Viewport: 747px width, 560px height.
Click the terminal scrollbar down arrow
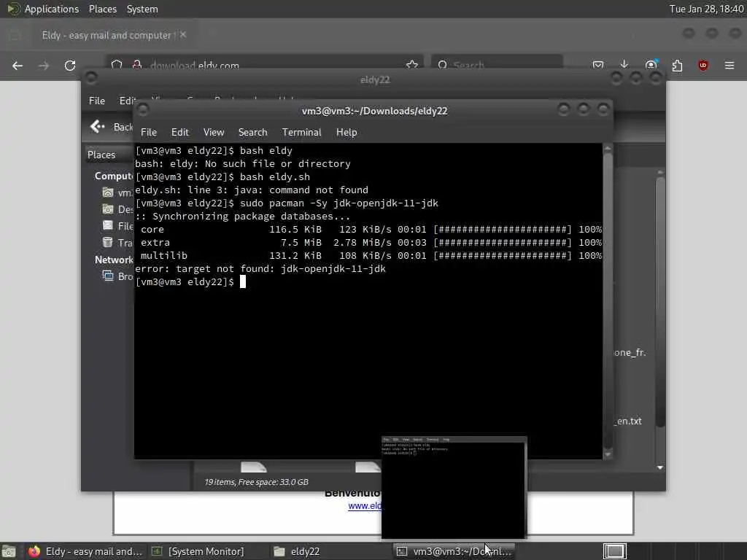point(608,455)
